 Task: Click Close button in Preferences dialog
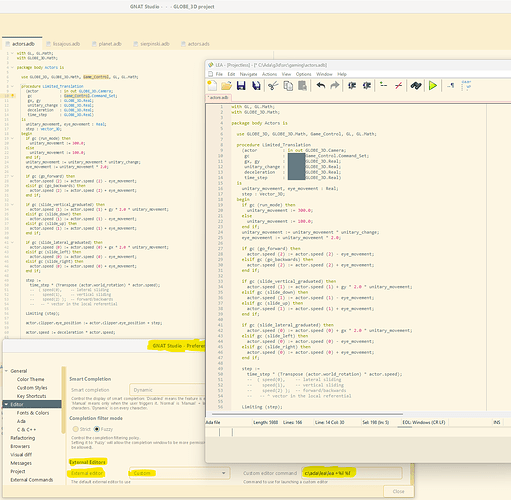[x=398, y=491]
